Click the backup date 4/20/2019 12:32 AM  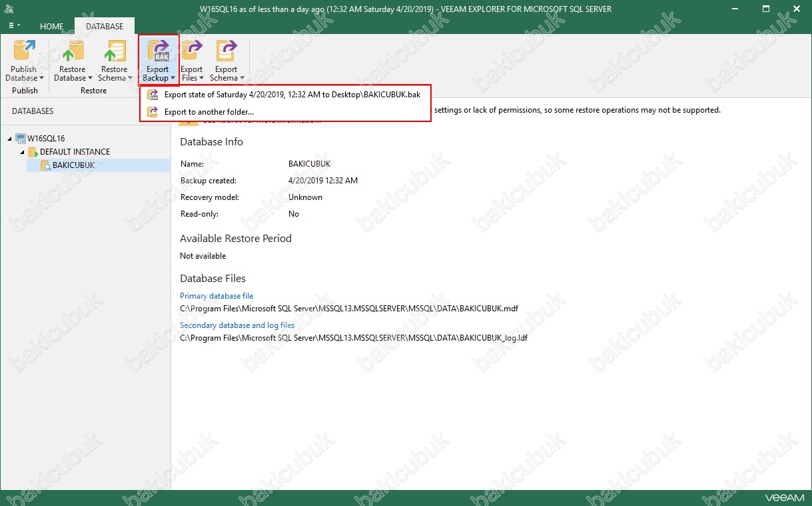coord(323,181)
